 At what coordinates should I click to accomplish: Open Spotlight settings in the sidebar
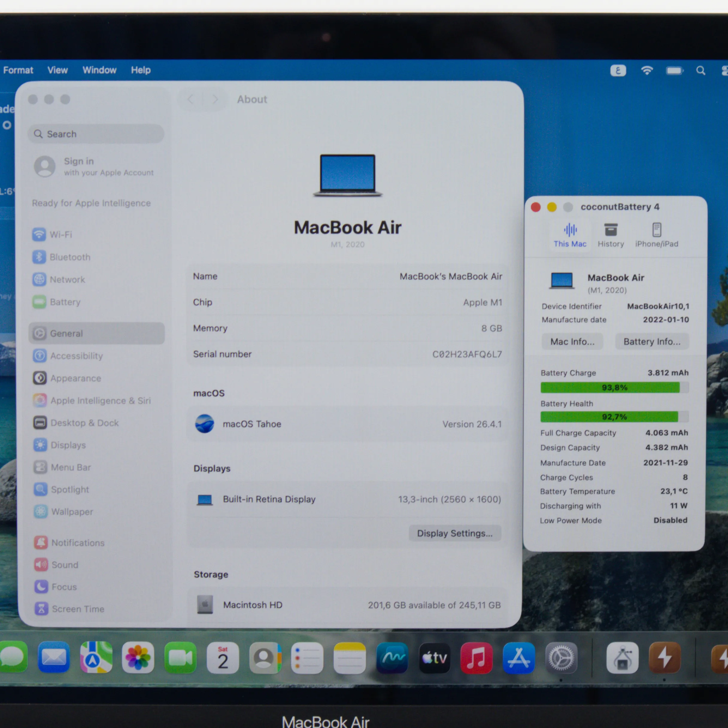(x=61, y=489)
